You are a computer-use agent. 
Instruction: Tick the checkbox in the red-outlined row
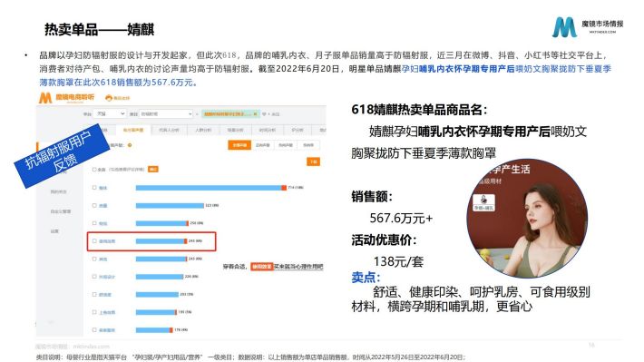94,241
